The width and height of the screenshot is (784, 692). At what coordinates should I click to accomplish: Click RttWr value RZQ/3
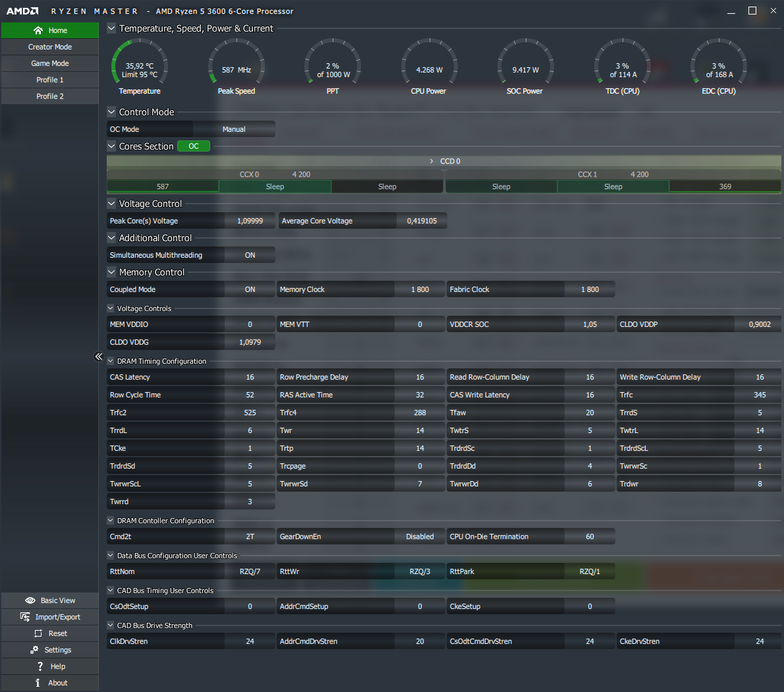420,571
